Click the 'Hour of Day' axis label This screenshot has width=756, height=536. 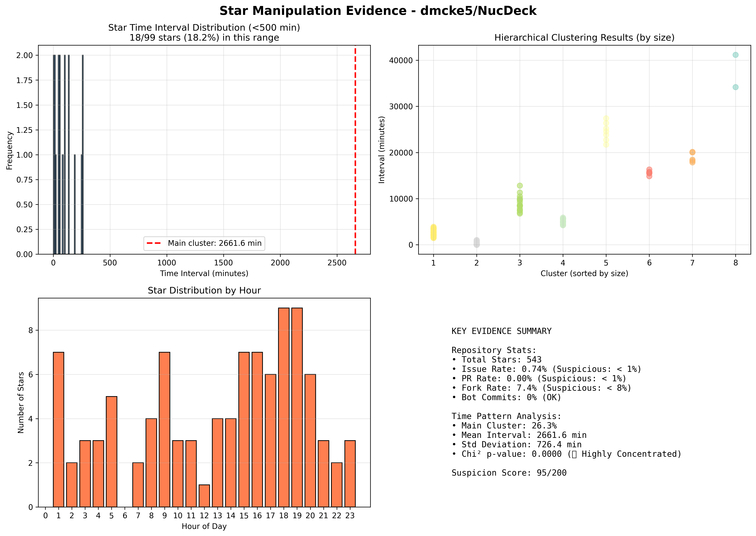[204, 526]
